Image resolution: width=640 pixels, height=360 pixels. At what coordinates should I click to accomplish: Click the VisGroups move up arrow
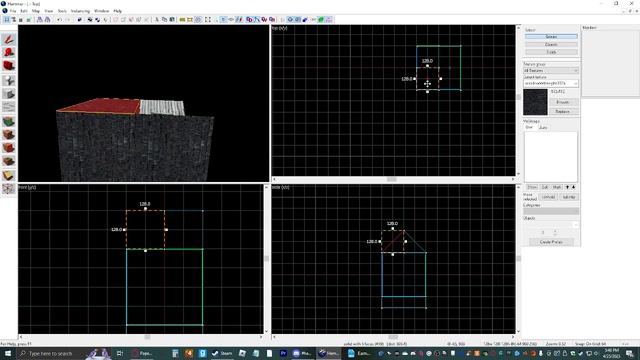pyautogui.click(x=567, y=187)
